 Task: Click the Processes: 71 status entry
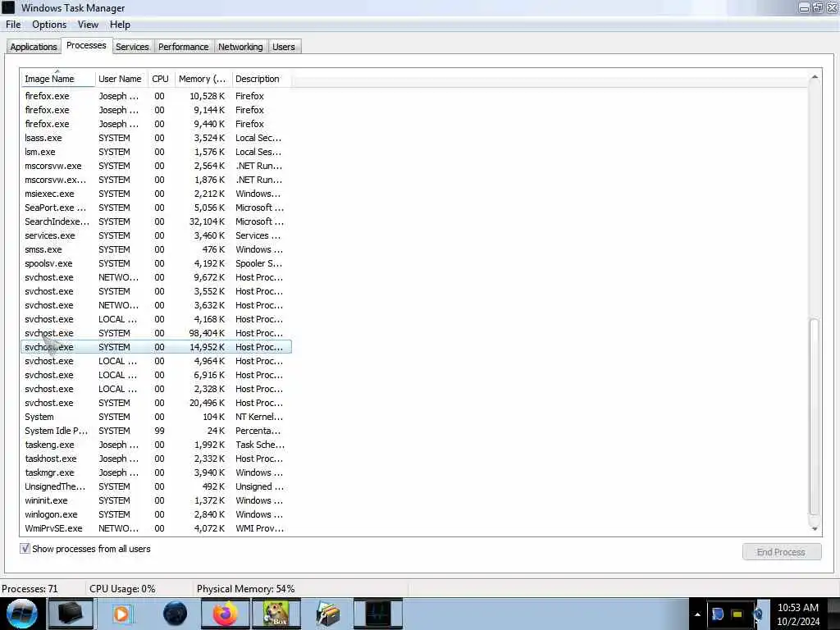click(x=30, y=589)
